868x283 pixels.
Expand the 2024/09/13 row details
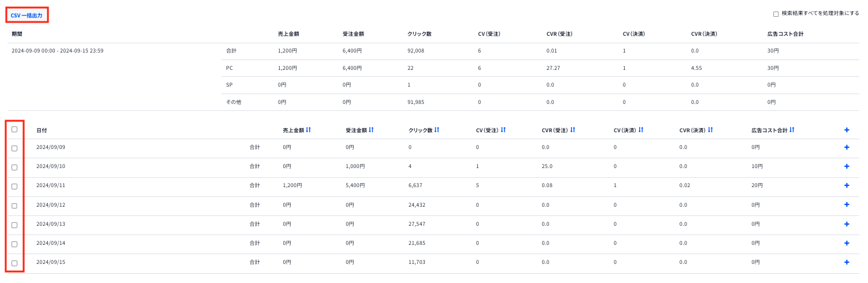pos(847,224)
